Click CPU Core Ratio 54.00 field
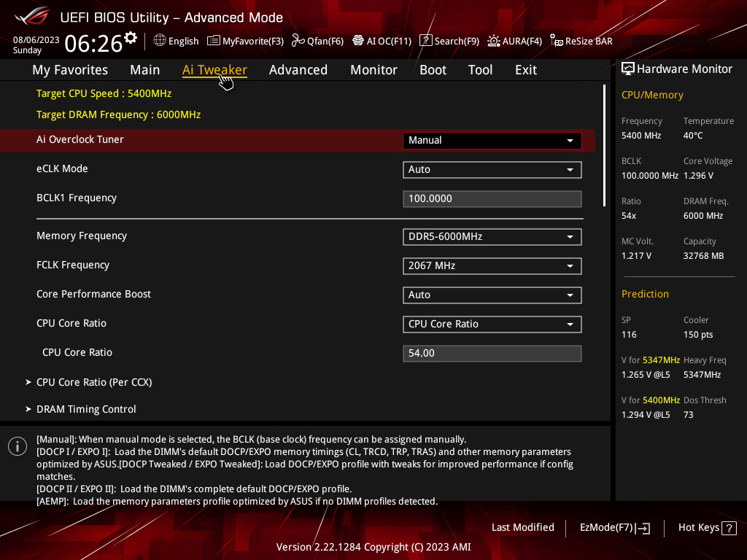The image size is (747, 560). [492, 354]
